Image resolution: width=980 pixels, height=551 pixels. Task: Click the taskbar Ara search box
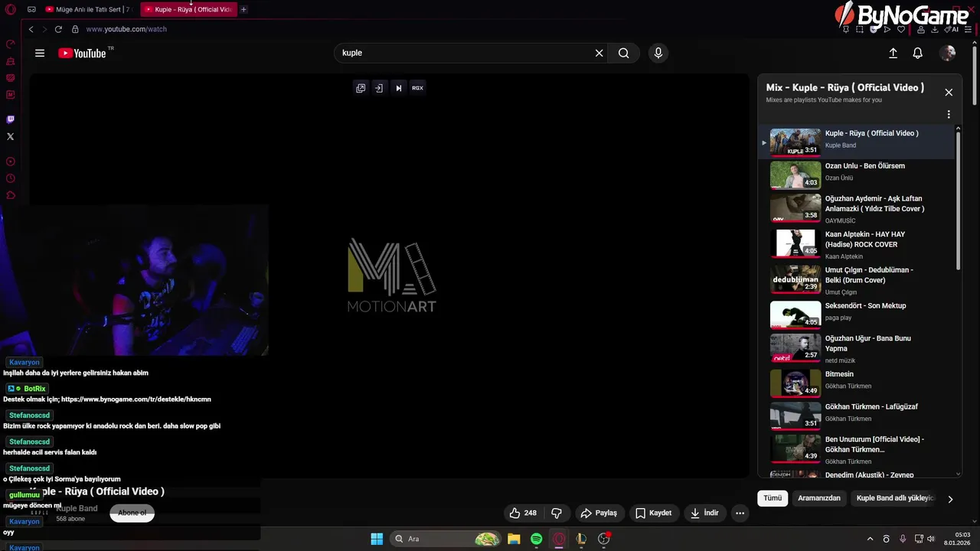tap(446, 539)
